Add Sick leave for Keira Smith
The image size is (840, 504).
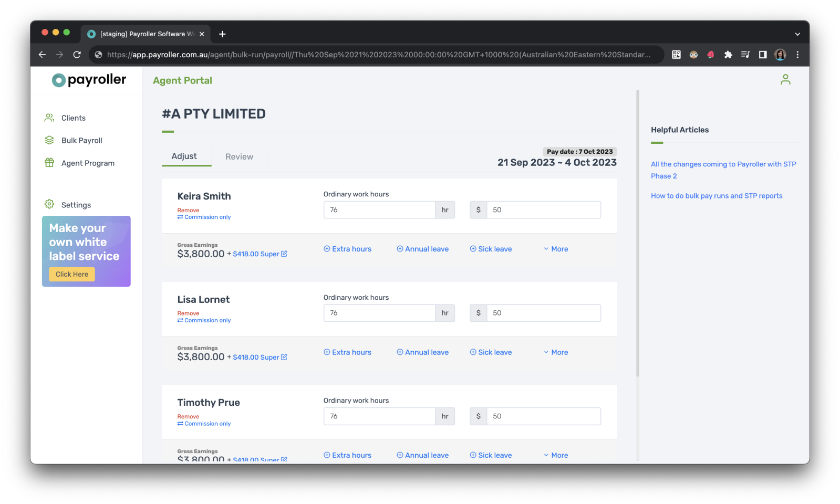[491, 249]
